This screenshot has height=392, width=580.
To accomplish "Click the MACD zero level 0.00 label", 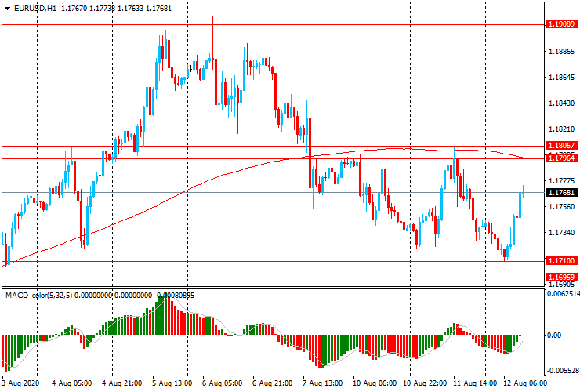I will click(x=554, y=336).
